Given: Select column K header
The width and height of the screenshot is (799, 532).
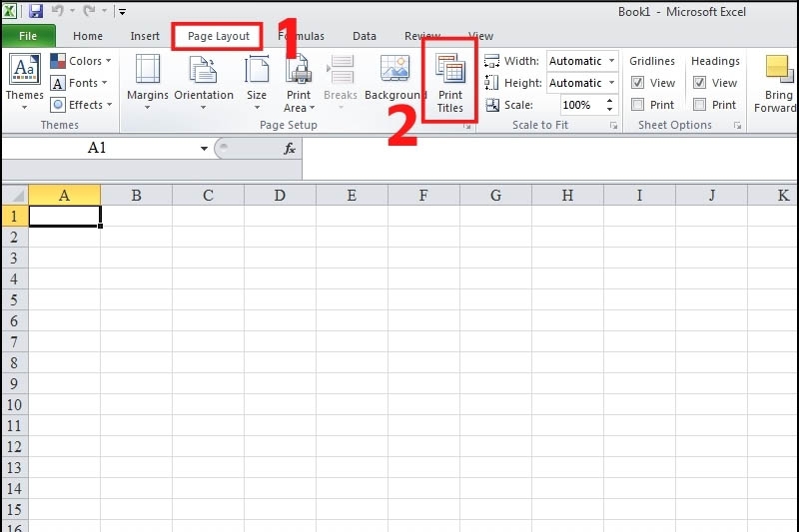Looking at the screenshot, I should click(x=773, y=195).
